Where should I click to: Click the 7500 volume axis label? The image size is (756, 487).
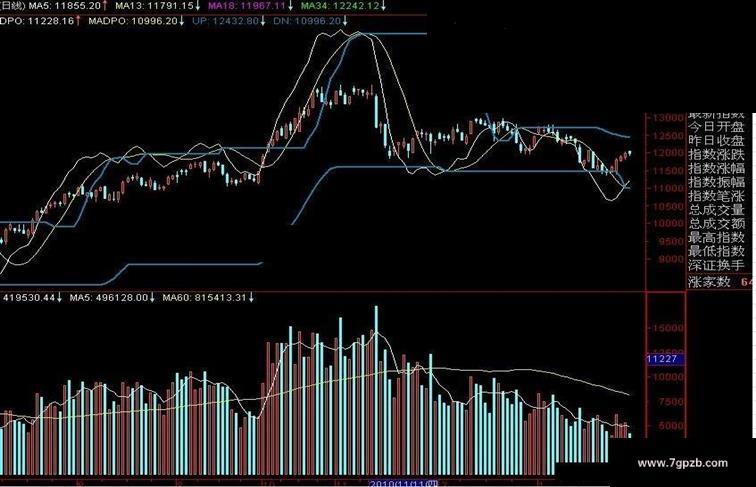tap(671, 402)
